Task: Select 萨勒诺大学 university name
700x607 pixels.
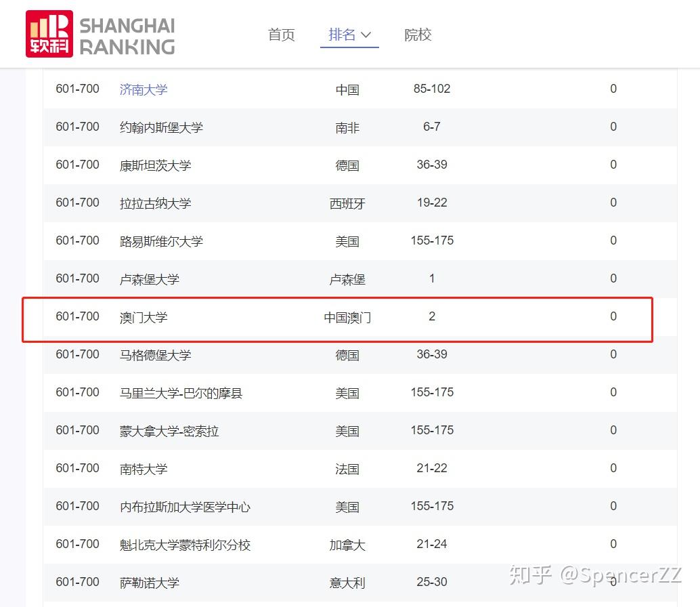Action: click(149, 583)
